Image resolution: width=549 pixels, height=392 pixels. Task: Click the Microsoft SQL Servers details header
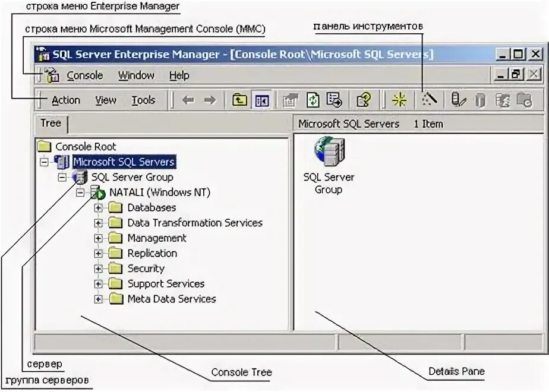point(349,124)
